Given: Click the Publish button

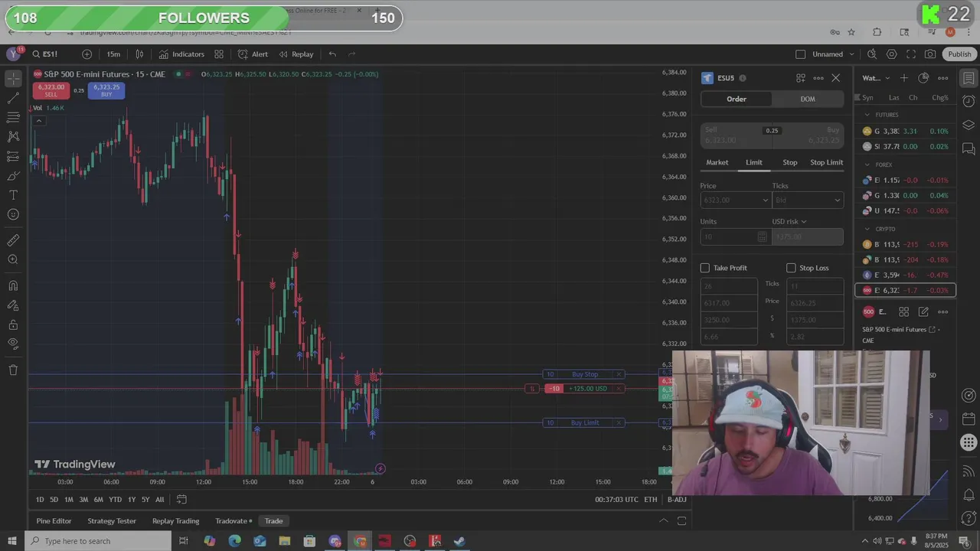Looking at the screenshot, I should point(959,54).
